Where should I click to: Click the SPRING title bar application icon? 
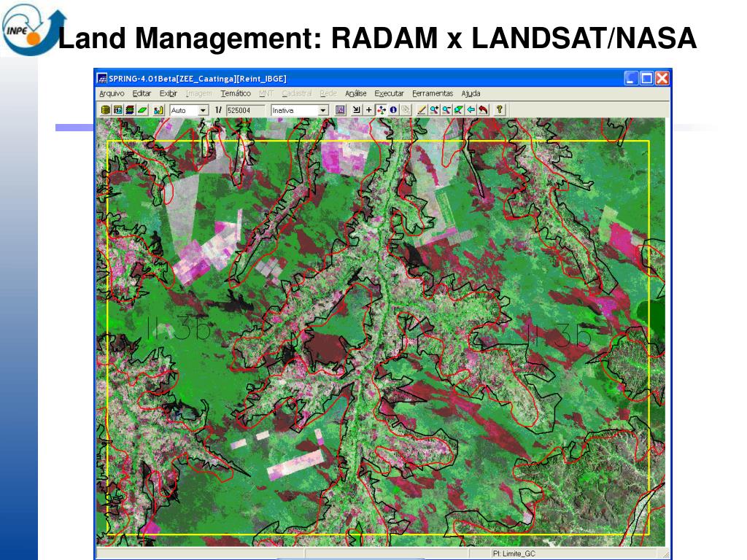pos(102,79)
